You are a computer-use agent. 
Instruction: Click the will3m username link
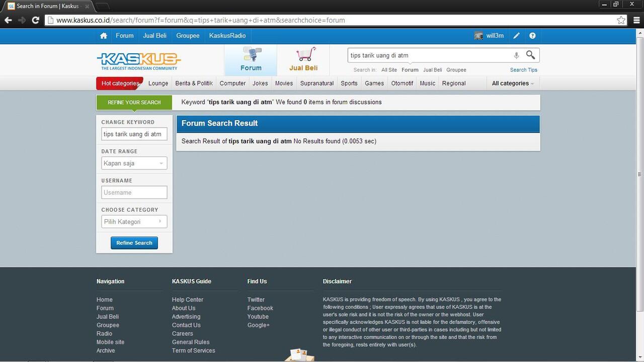point(495,36)
